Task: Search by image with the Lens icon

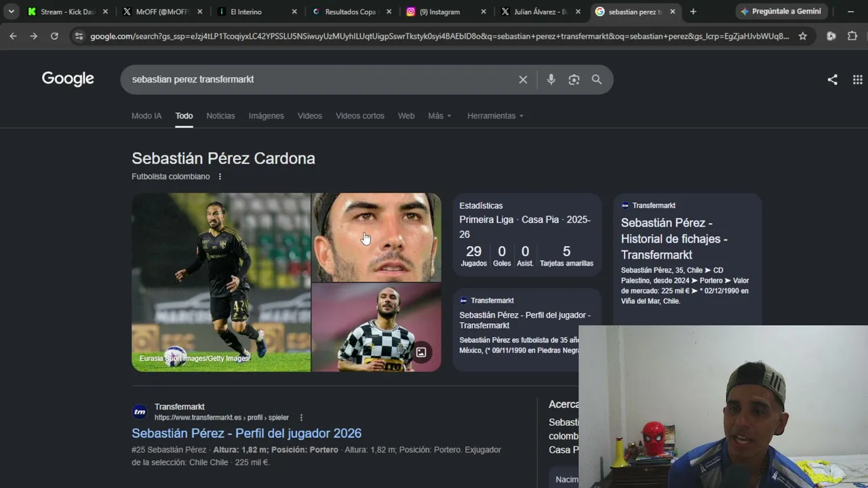Action: [x=574, y=79]
